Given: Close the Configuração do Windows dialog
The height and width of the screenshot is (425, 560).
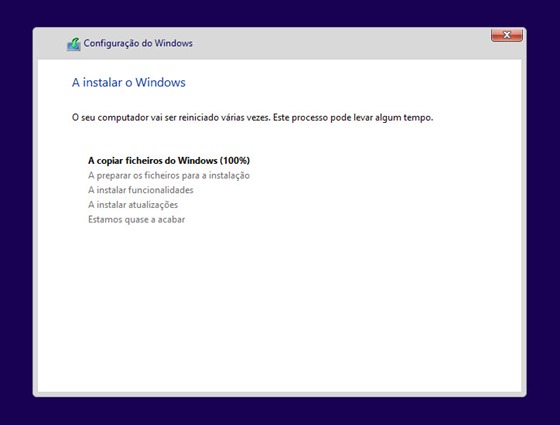Looking at the screenshot, I should click(x=506, y=35).
